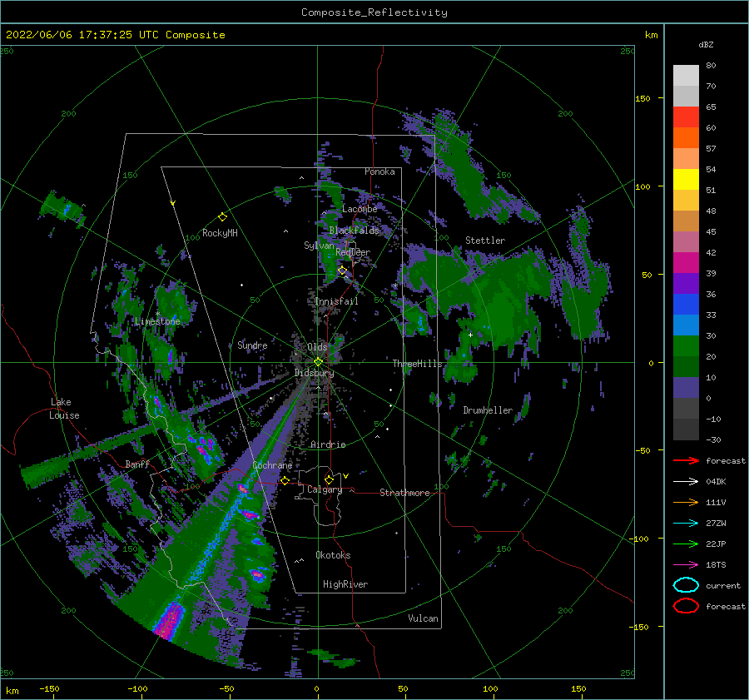Select the bright green 30-20 dBZ swatch
The image size is (749, 700).
pyautogui.click(x=686, y=346)
